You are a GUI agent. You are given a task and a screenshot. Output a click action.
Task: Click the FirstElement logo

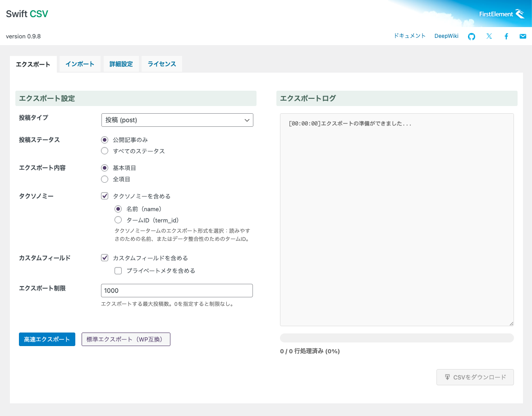[501, 14]
